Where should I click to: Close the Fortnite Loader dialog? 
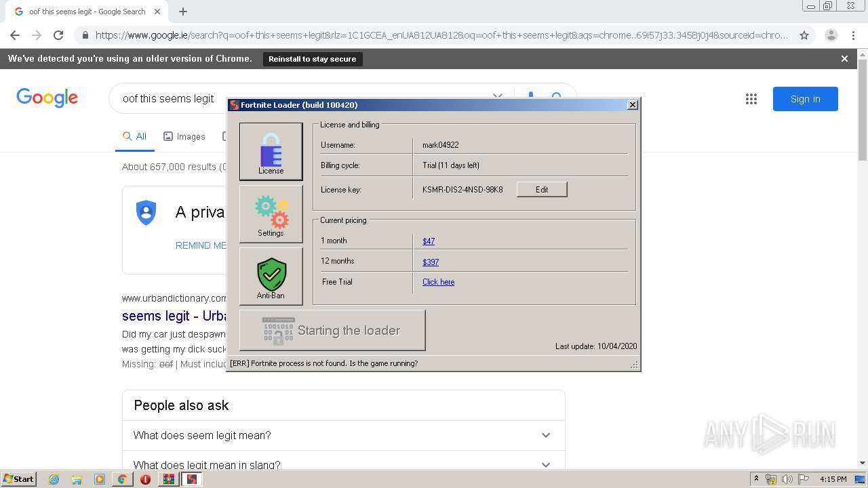633,104
